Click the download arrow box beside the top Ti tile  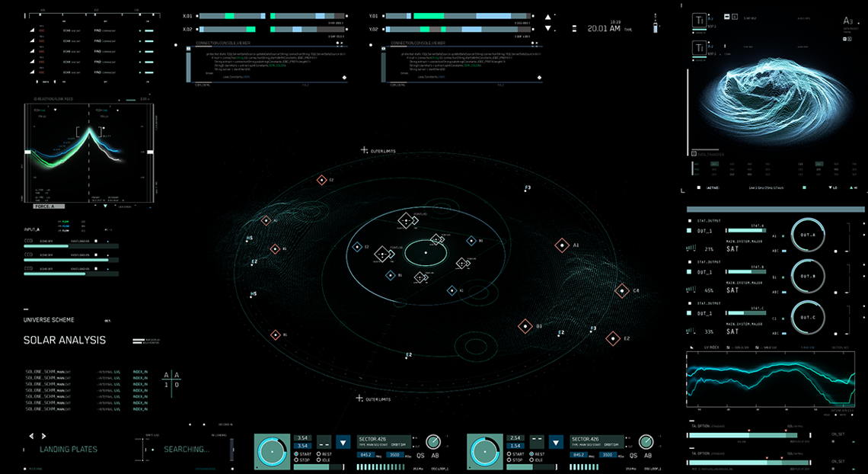(x=735, y=18)
